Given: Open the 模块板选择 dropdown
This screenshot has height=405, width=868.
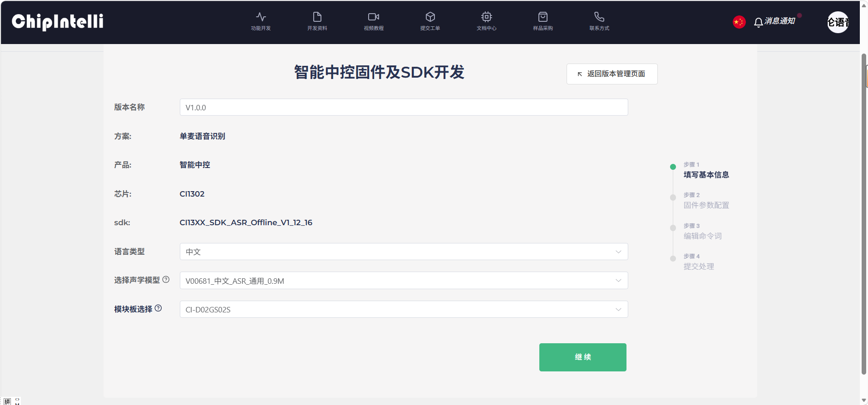Looking at the screenshot, I should 404,309.
